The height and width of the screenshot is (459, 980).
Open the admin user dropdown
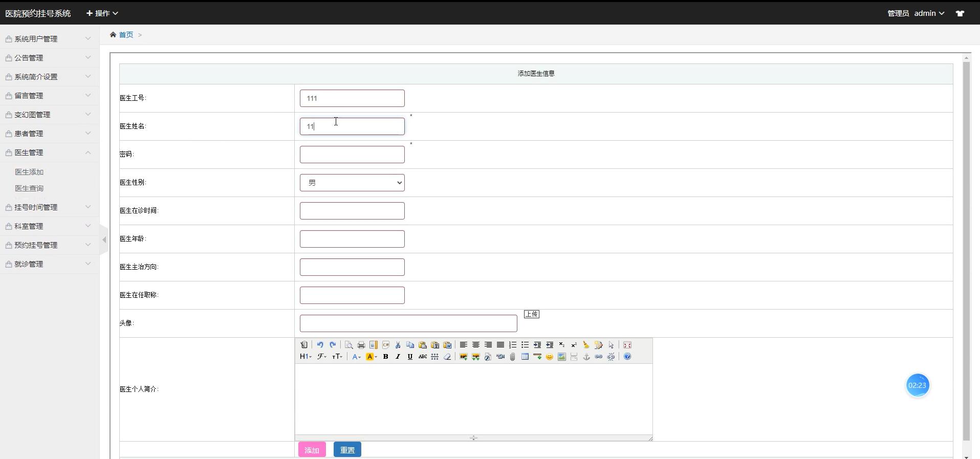click(x=929, y=13)
